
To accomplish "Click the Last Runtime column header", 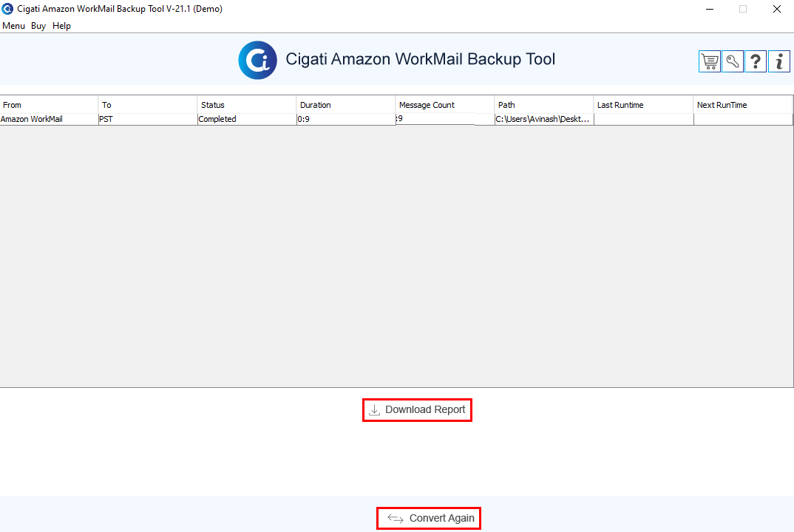I will [644, 105].
